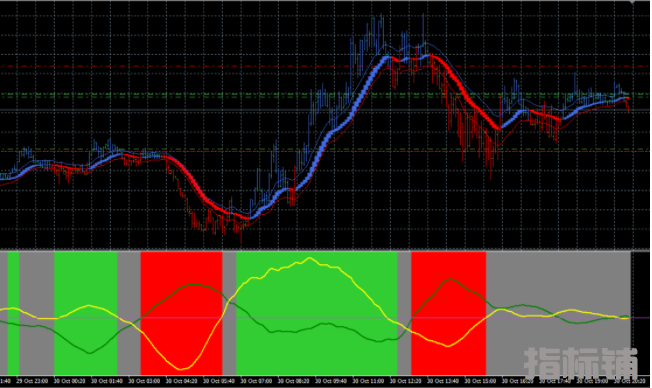
Task: Click the 30 Oct 07:00 time label
Action: (257, 381)
